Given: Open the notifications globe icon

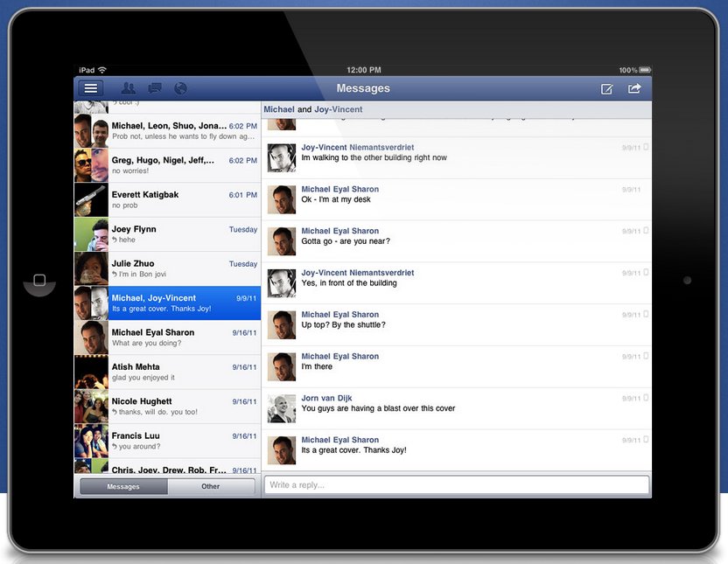Looking at the screenshot, I should [x=180, y=87].
